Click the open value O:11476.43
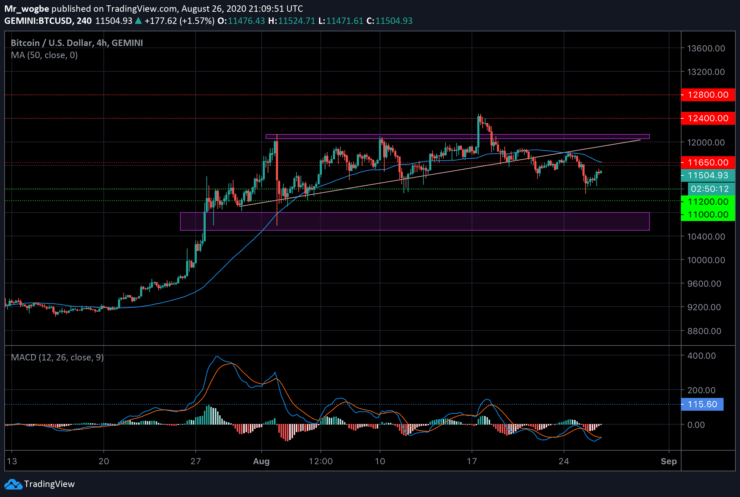This screenshot has height=497, width=740. [241, 21]
